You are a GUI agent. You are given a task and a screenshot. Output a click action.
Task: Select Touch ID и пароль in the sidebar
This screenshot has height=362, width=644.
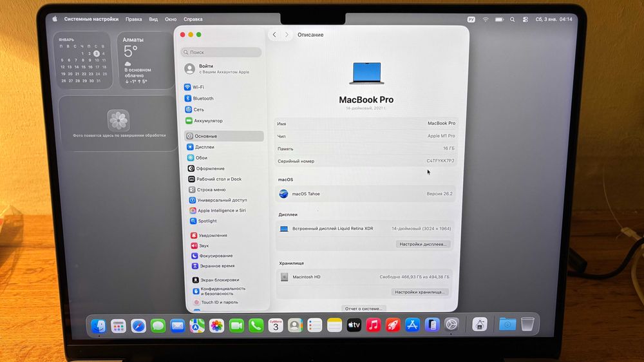[x=216, y=302]
